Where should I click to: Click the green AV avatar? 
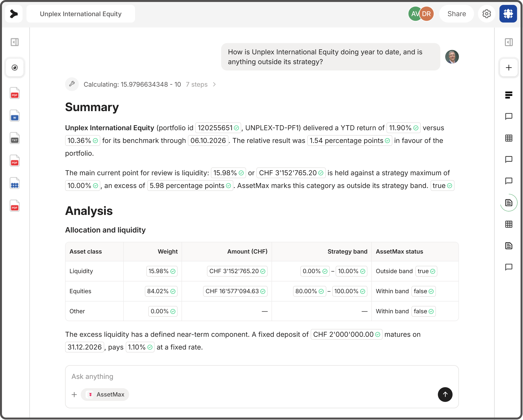pos(415,14)
